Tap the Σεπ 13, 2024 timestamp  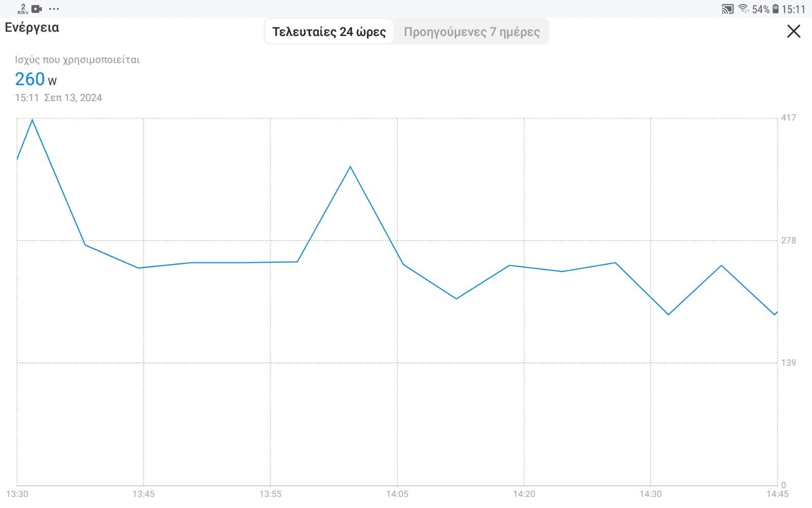(x=73, y=98)
